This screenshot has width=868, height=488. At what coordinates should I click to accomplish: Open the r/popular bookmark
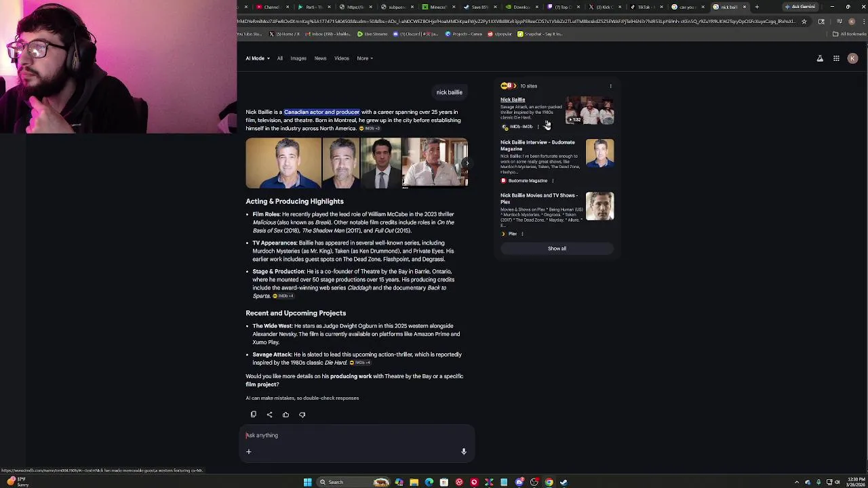pyautogui.click(x=500, y=34)
